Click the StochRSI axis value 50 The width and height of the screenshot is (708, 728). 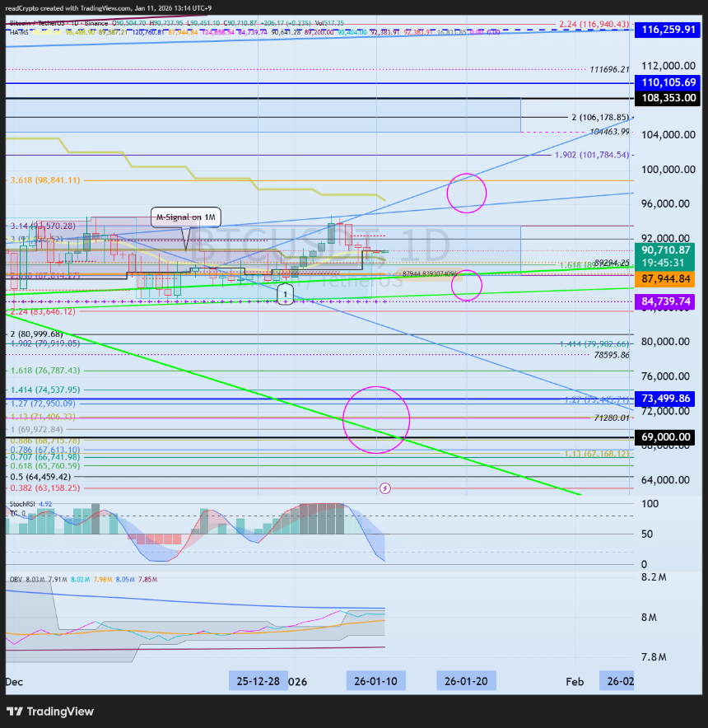[647, 534]
